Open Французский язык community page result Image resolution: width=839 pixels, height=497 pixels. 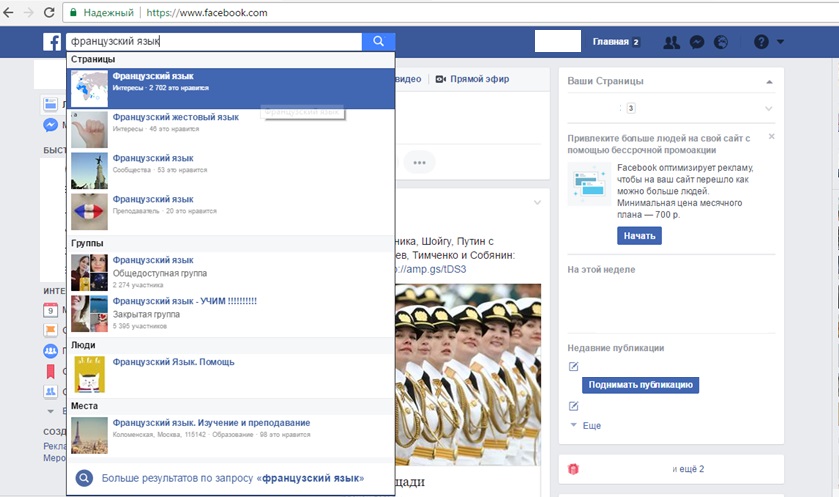(x=231, y=171)
